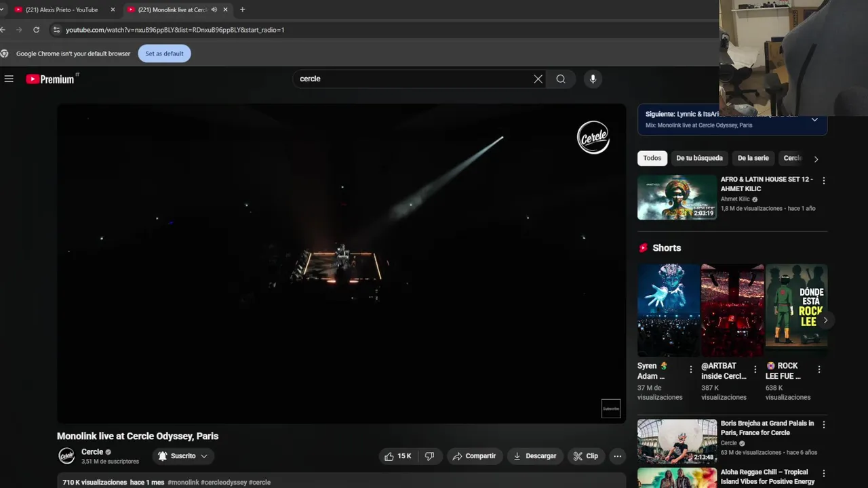The width and height of the screenshot is (868, 488).
Task: Select the De la serie chip
Action: click(753, 158)
